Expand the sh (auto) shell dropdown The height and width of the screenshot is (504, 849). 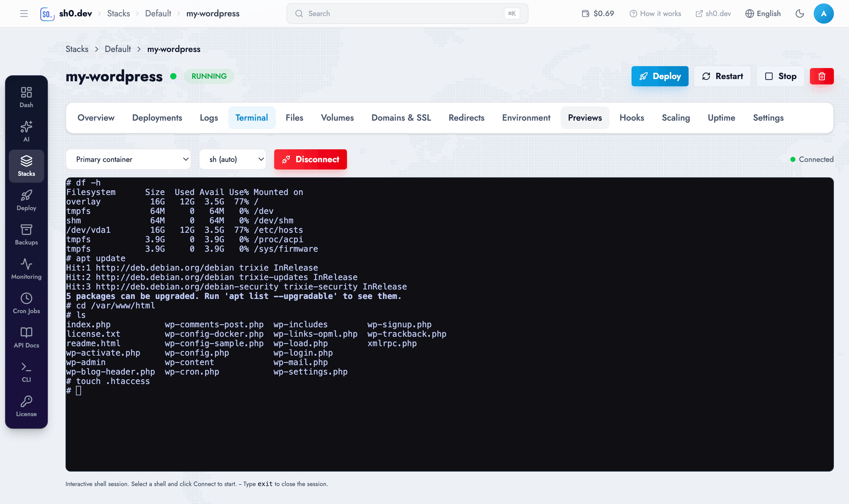click(233, 159)
